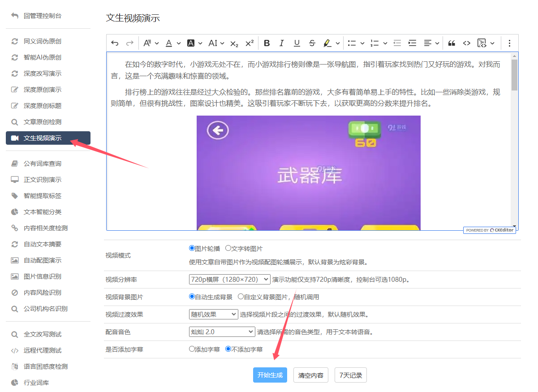Toggle strikethrough formatting
Viewport: 538px width, 392px height.
(312, 43)
